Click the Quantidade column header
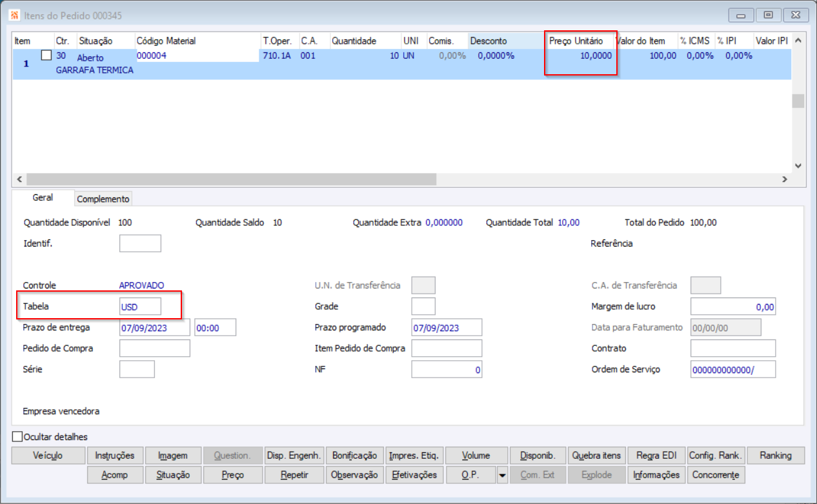This screenshot has width=817, height=504. (x=365, y=41)
